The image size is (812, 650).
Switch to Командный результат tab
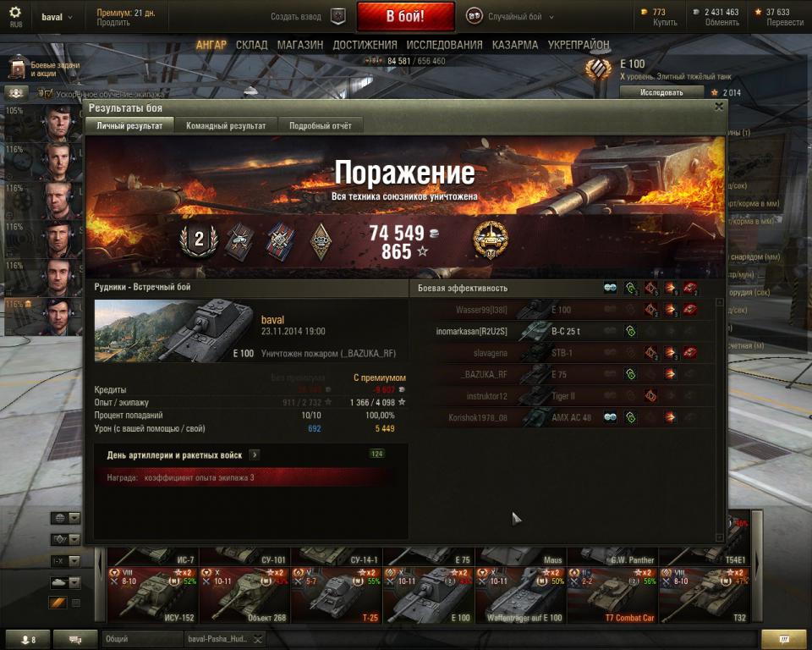226,125
